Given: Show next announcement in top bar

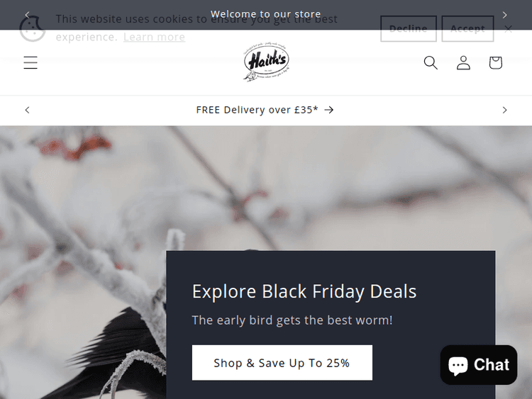Looking at the screenshot, I should [x=504, y=15].
